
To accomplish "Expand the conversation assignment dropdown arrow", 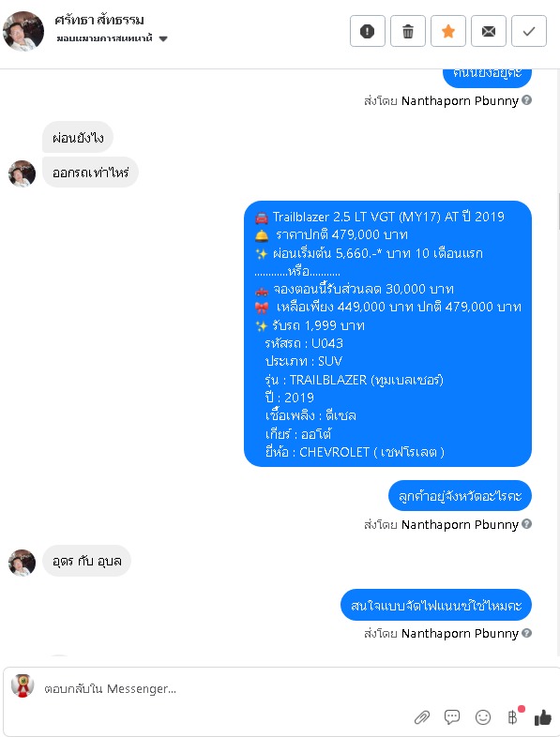I will [163, 38].
